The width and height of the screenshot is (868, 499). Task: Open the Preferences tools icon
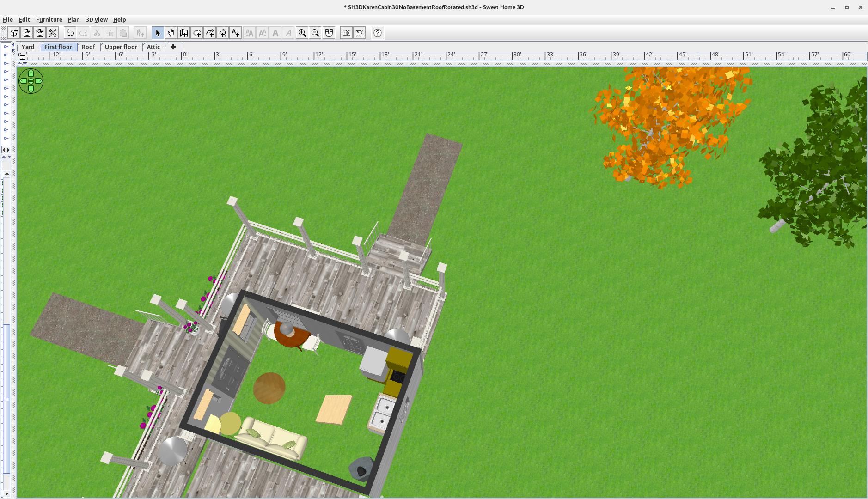(x=53, y=33)
